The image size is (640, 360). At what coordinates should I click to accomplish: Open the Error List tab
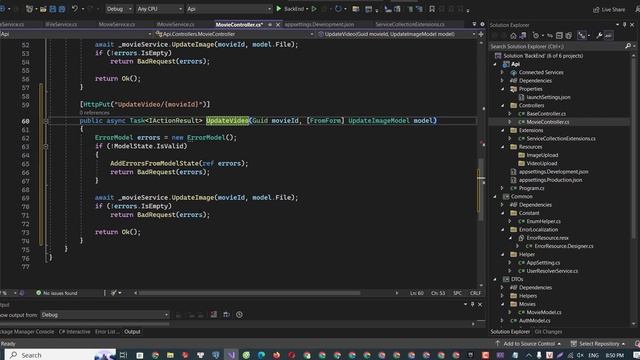point(107,332)
